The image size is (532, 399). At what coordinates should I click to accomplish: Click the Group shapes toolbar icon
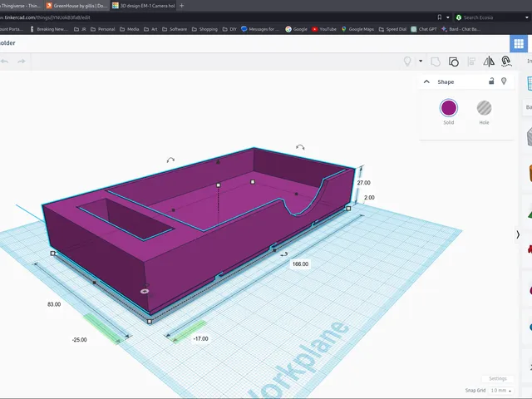click(x=436, y=62)
